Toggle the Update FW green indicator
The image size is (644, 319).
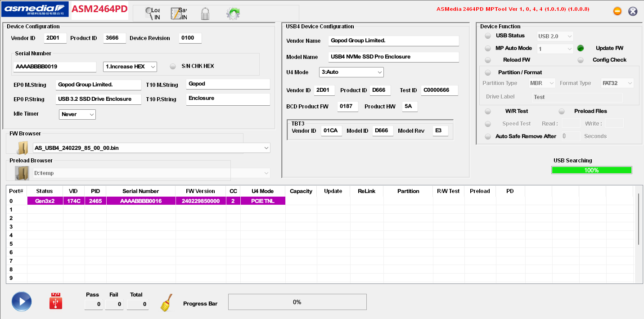click(x=581, y=48)
